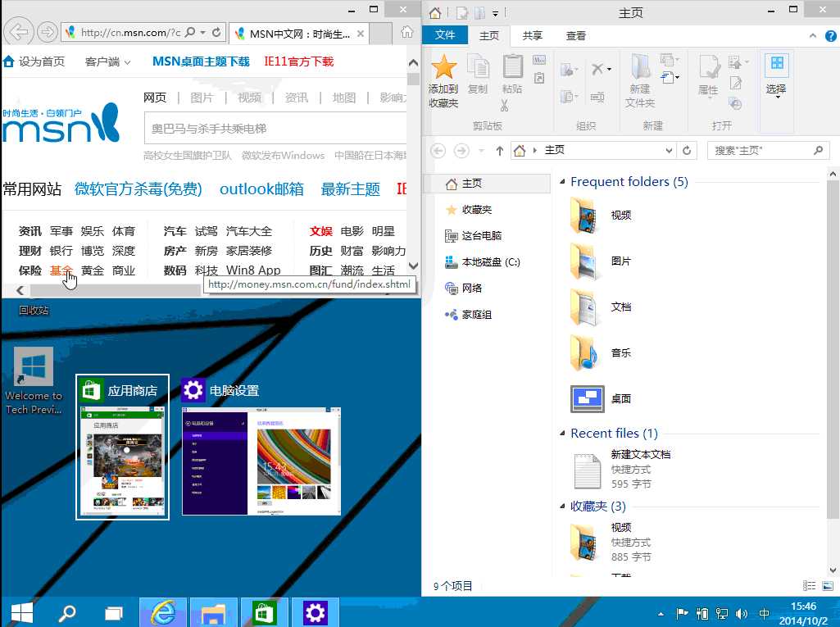Collapse Recent files group

click(x=562, y=433)
